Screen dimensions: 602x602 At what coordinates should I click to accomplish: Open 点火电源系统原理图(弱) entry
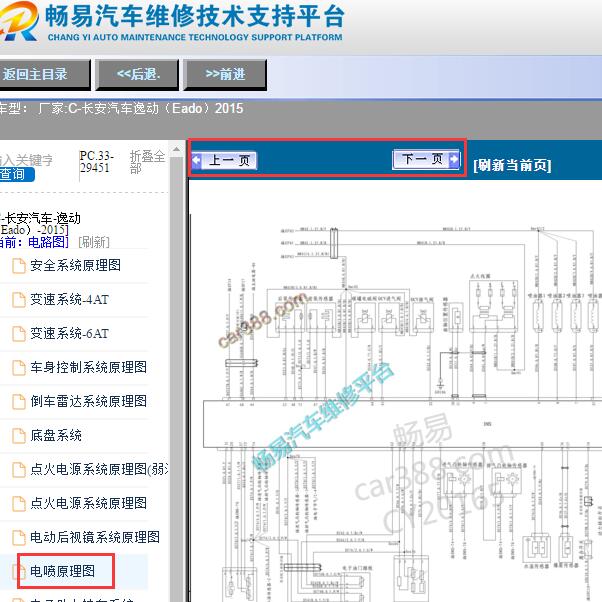(99, 469)
